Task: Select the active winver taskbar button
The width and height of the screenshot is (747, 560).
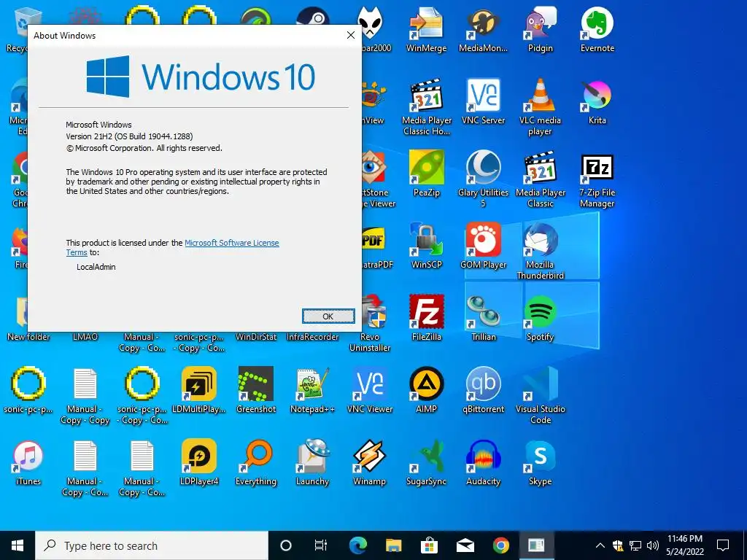Action: 536,545
